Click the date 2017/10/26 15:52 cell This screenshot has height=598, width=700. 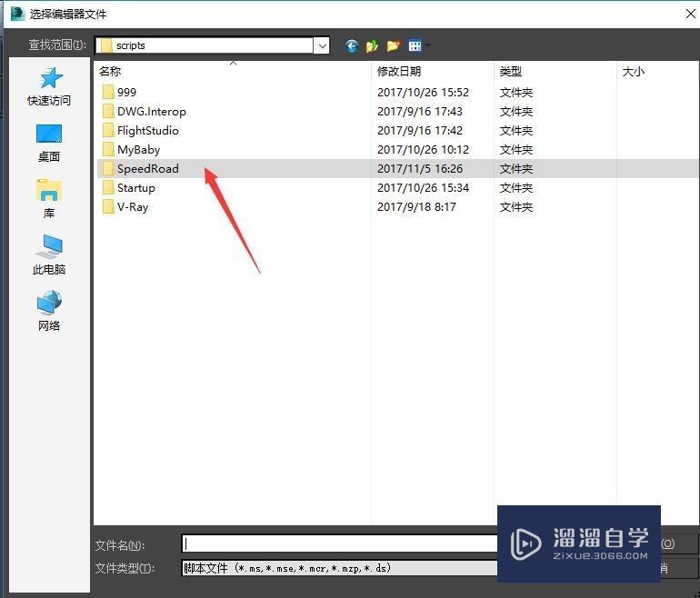424,93
